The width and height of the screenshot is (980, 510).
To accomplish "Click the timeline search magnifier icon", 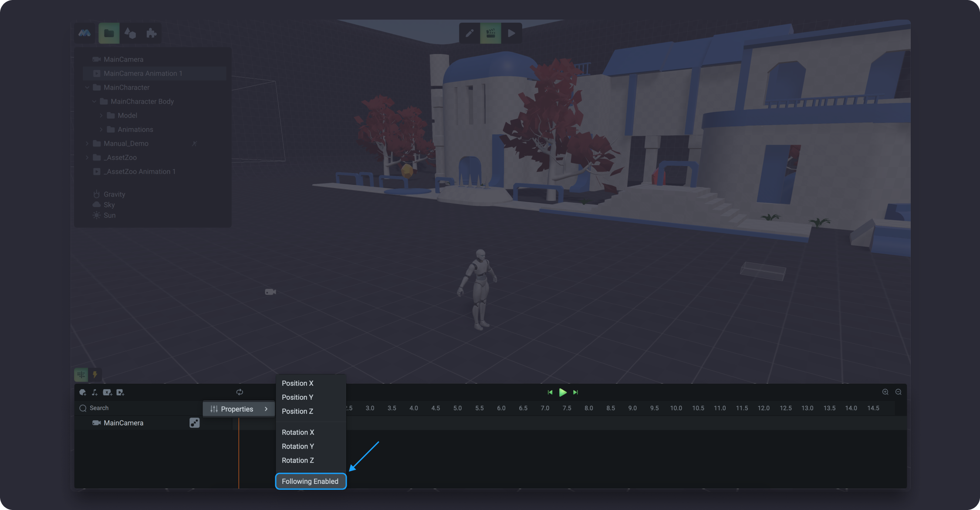I will click(83, 408).
